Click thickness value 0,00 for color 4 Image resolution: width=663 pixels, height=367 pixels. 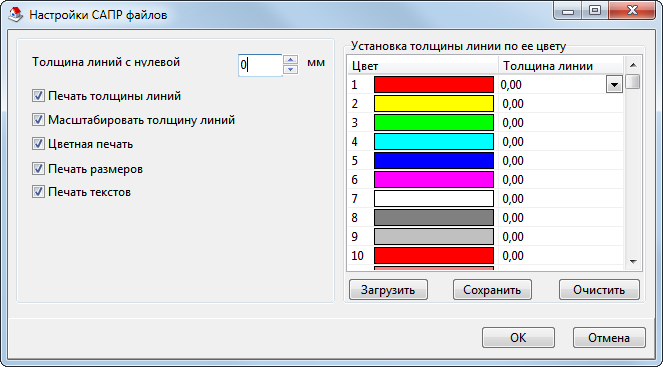[513, 142]
